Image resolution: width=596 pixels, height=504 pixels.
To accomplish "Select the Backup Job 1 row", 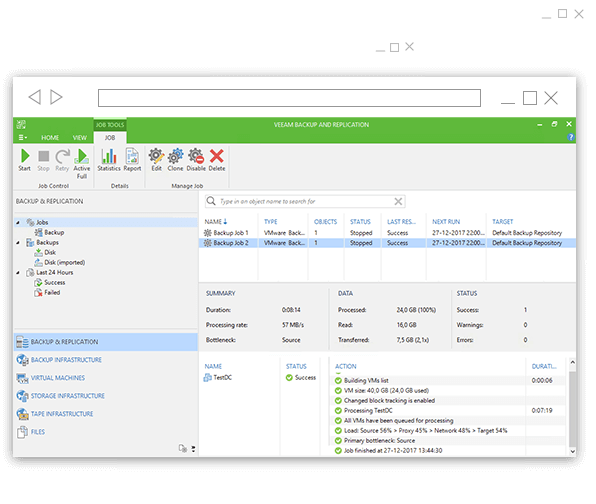I will pos(387,233).
